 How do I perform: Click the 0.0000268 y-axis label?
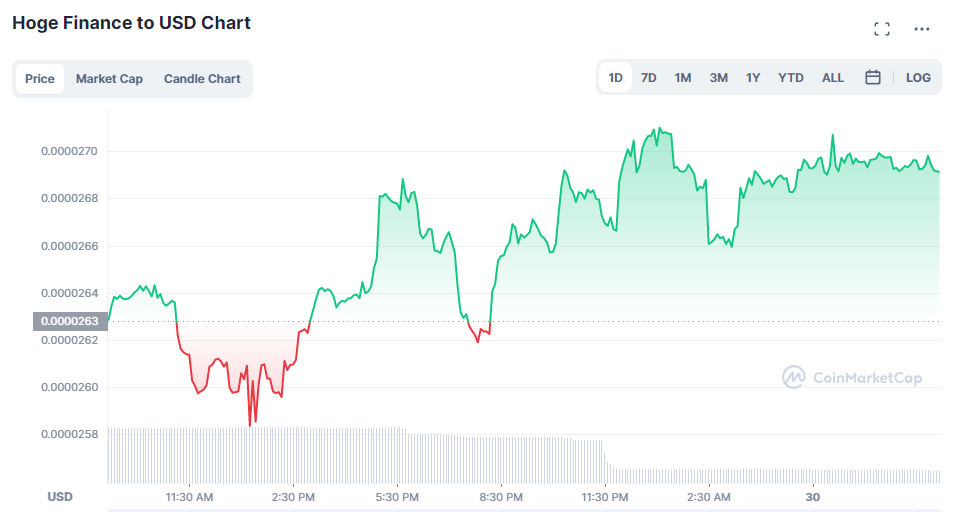[69, 198]
